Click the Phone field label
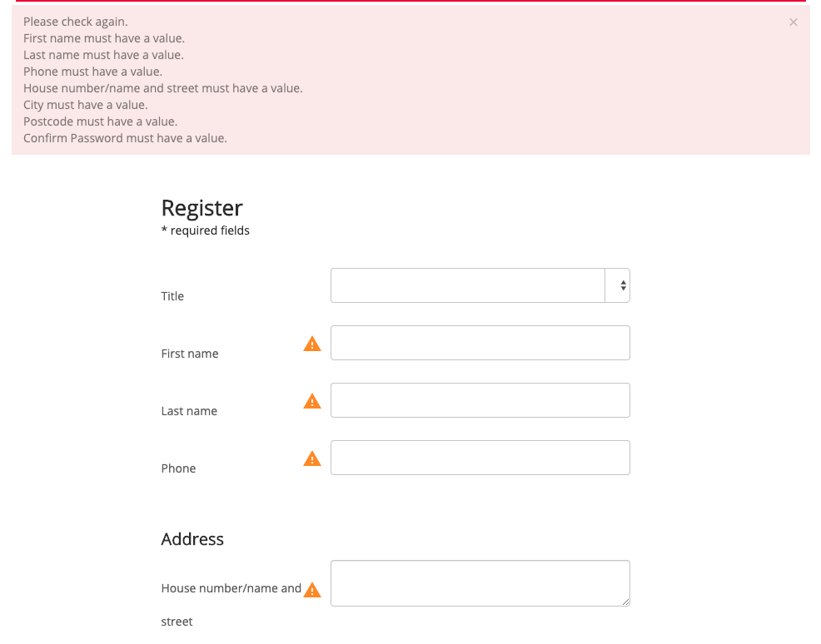 (178, 468)
